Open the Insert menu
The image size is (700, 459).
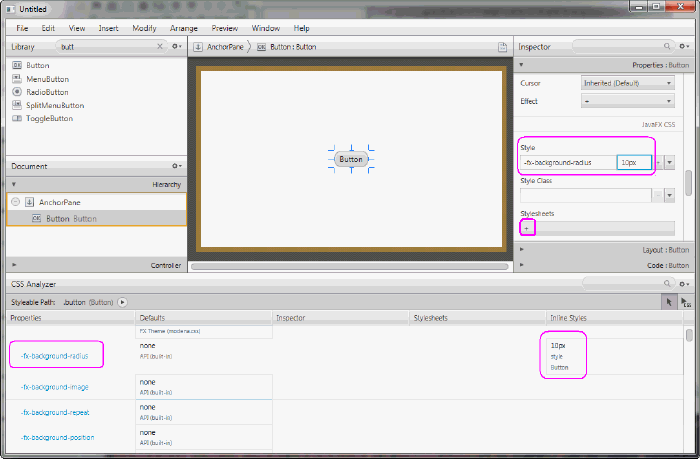[108, 28]
